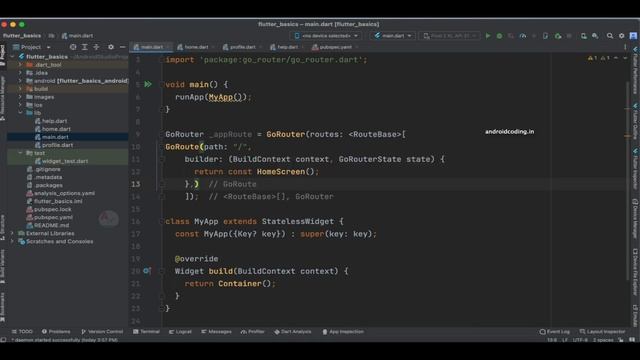This screenshot has height=360, width=640.
Task: Open the Structure side tab
Action: [x=3, y=228]
